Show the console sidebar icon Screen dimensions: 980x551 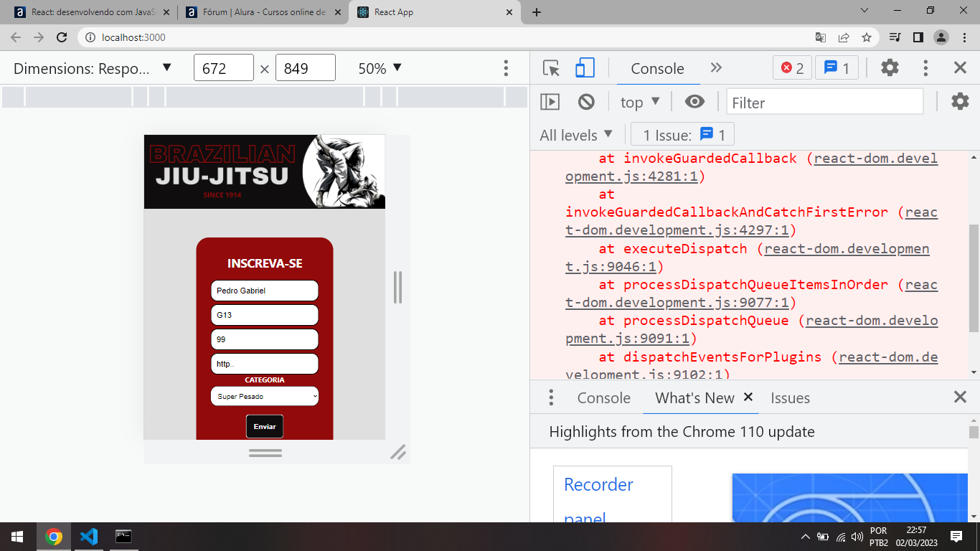click(550, 102)
